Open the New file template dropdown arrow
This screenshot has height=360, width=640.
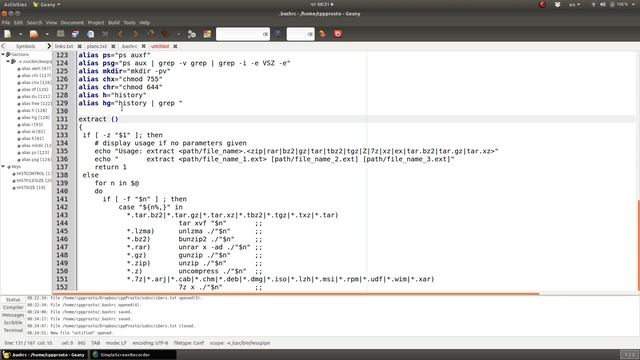point(20,34)
